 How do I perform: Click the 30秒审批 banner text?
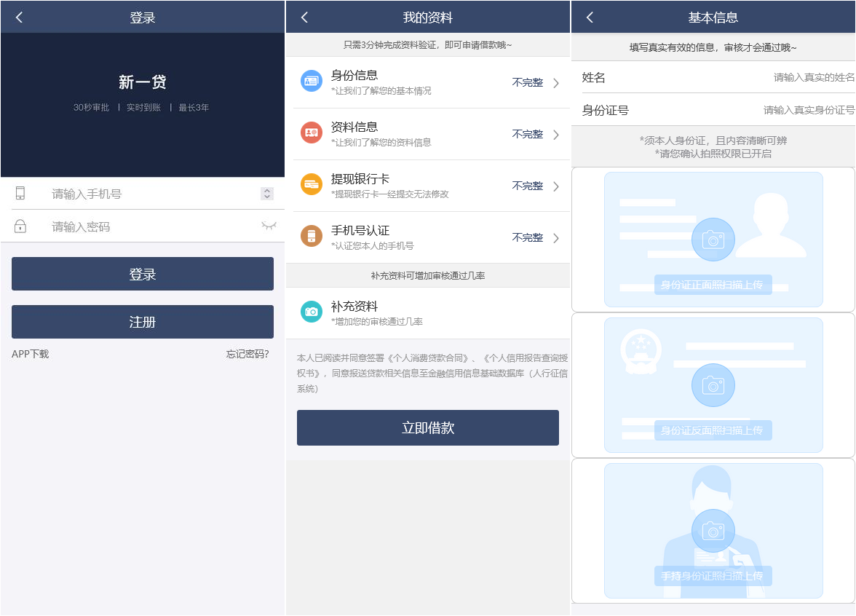pos(91,108)
